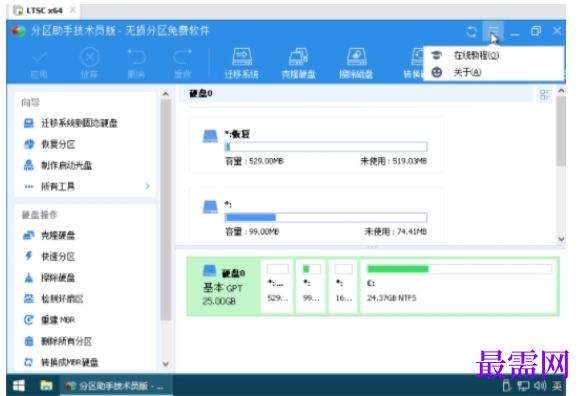
Task: Select the C: 24.37GB NTFS partition block
Action: (x=459, y=286)
